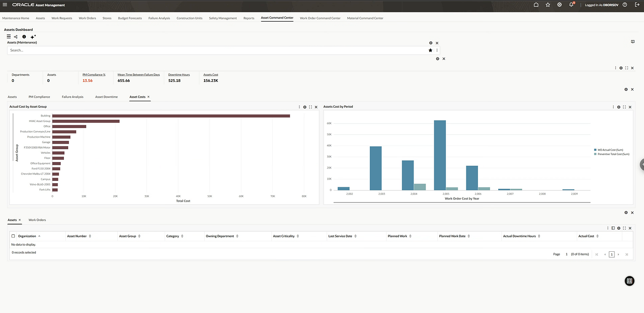Image resolution: width=644 pixels, height=313 pixels.
Task: Open Work Requests in top navigation
Action: tap(62, 18)
